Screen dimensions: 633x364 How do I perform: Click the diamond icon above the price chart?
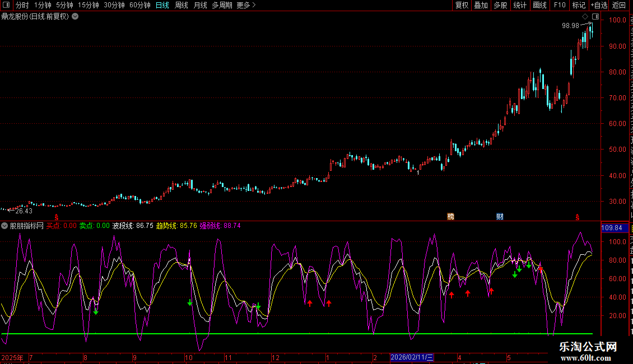[585, 17]
